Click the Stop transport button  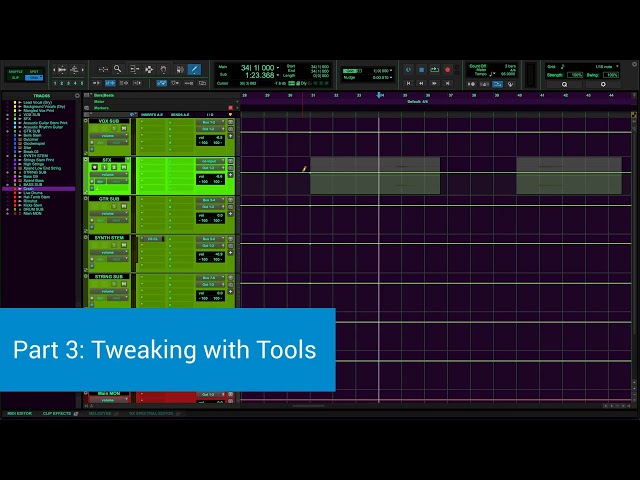point(422,70)
